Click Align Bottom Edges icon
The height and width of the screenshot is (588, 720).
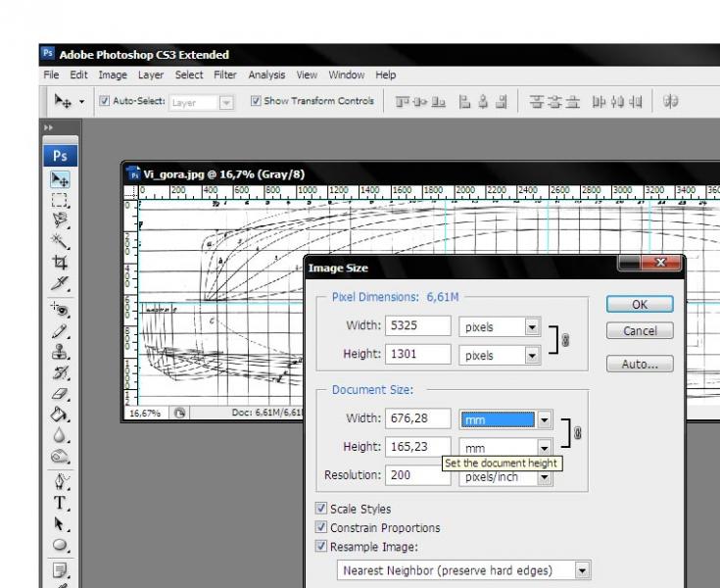[439, 102]
